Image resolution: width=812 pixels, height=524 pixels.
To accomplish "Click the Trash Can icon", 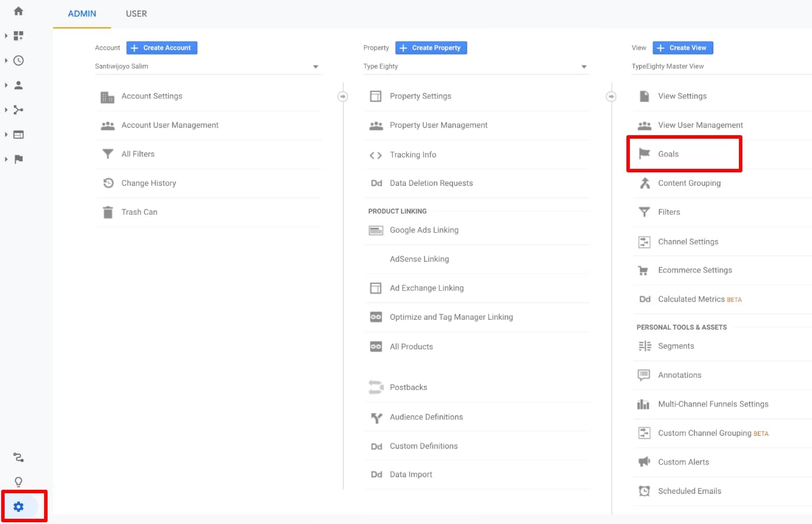I will (x=108, y=212).
